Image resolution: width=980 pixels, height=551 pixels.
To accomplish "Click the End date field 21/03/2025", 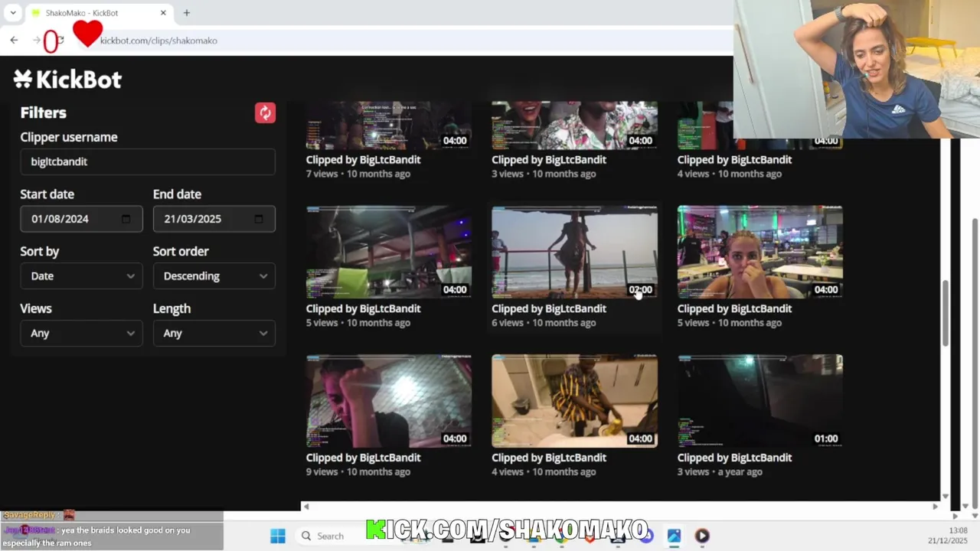I will pyautogui.click(x=214, y=219).
